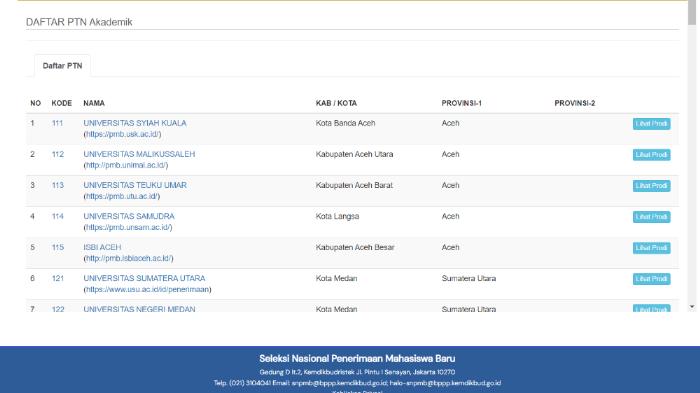Open the UNIVERSITAS SYIAH KUALA link

click(135, 123)
